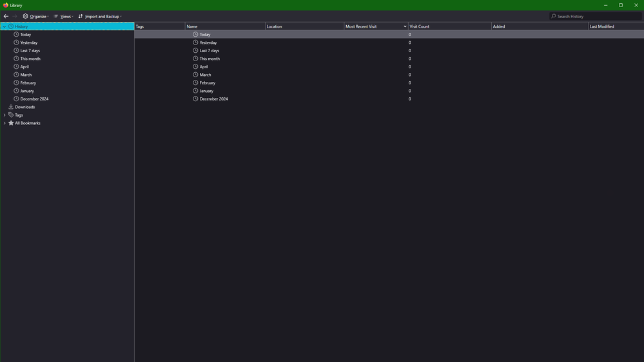Click the Location column header
Viewport: 644px width, 362px height.
point(304,26)
